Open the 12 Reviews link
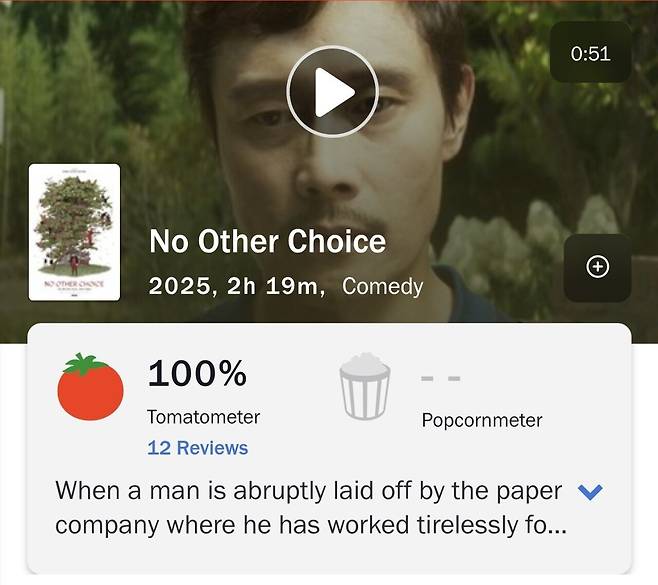This screenshot has height=585, width=658. [x=197, y=448]
